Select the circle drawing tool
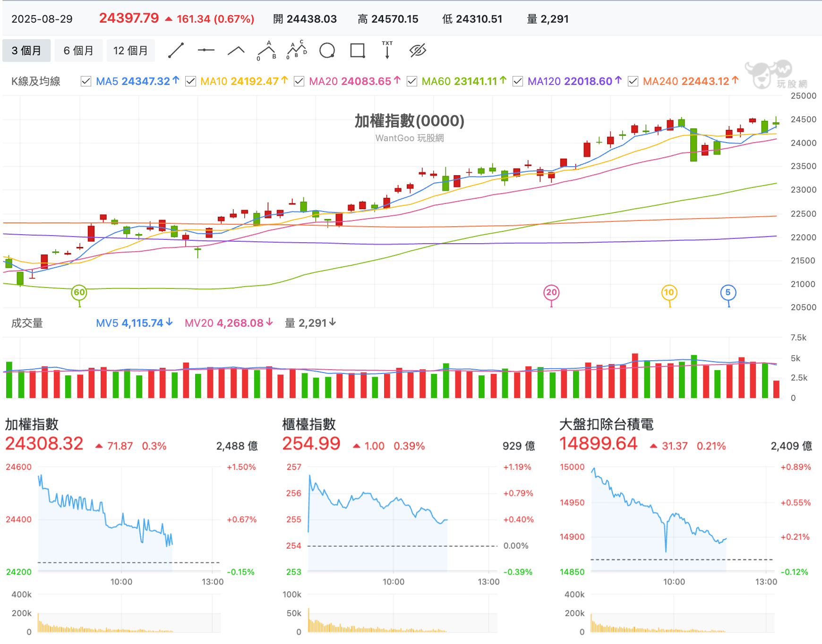The image size is (822, 644). click(x=327, y=51)
